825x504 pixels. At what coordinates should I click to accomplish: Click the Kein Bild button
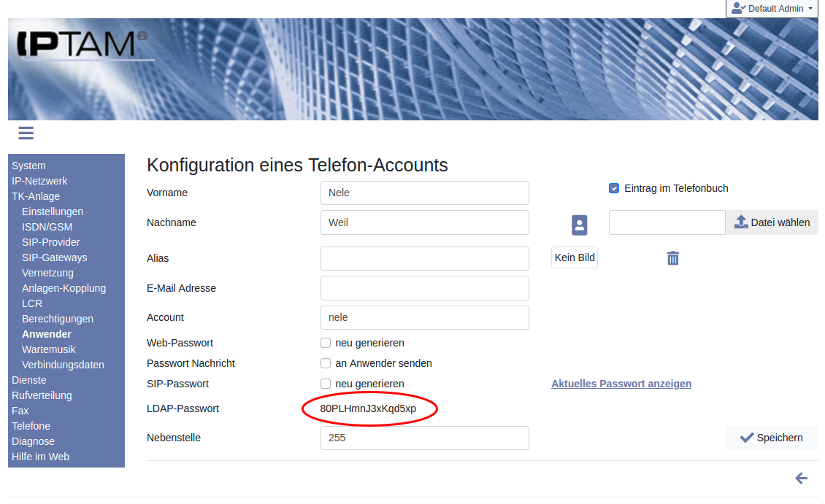(575, 257)
